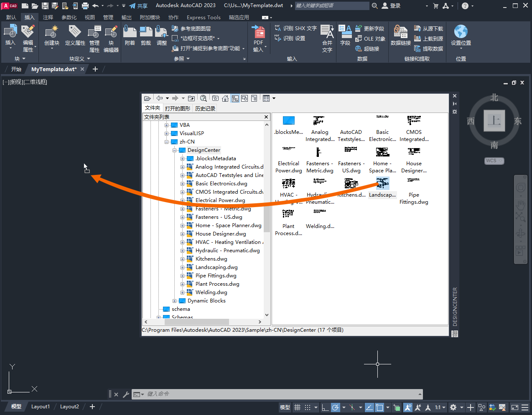Click the Attach reference icon
The image size is (532, 415).
[x=130, y=31]
